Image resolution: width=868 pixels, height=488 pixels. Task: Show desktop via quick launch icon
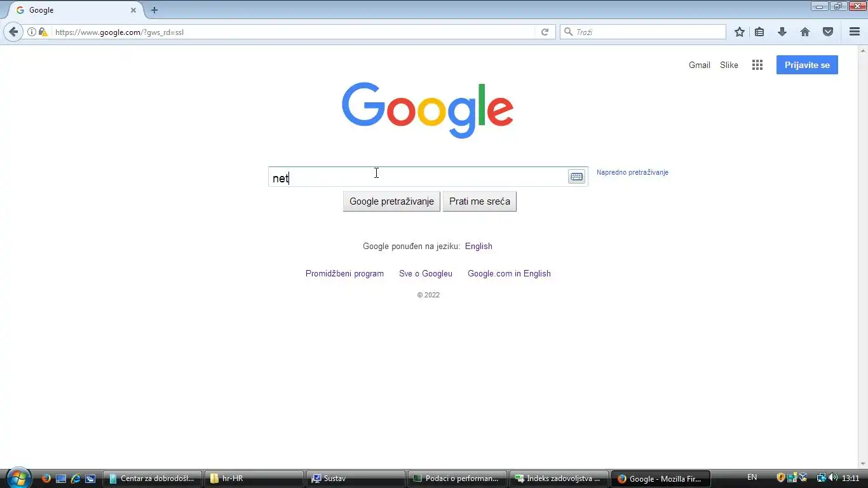(61, 478)
